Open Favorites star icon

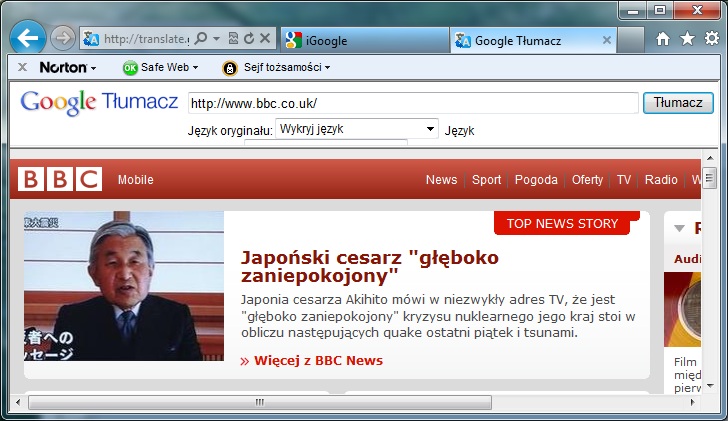687,39
